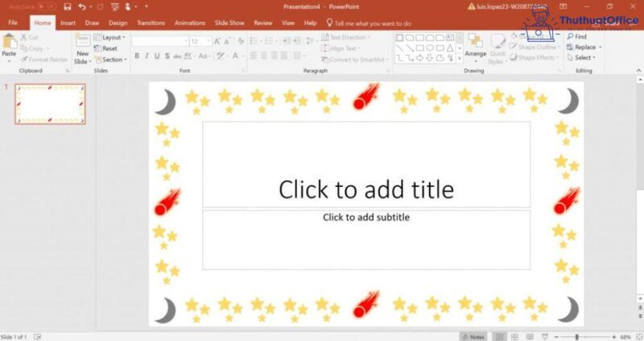Switch to Normal view in status bar
This screenshot has height=341, width=644.
499,337
